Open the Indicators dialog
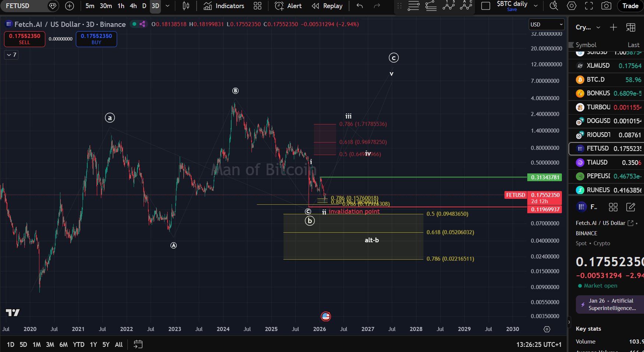Viewport: 644px width, 352px height. click(x=224, y=6)
